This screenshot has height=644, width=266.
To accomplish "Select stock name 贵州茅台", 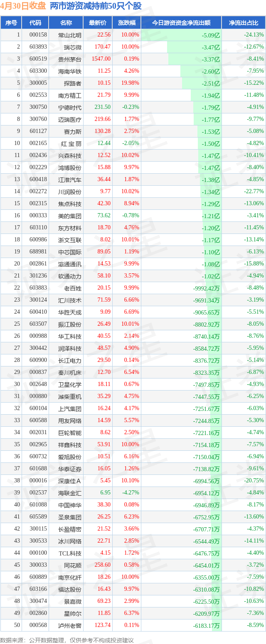I will click(70, 59).
